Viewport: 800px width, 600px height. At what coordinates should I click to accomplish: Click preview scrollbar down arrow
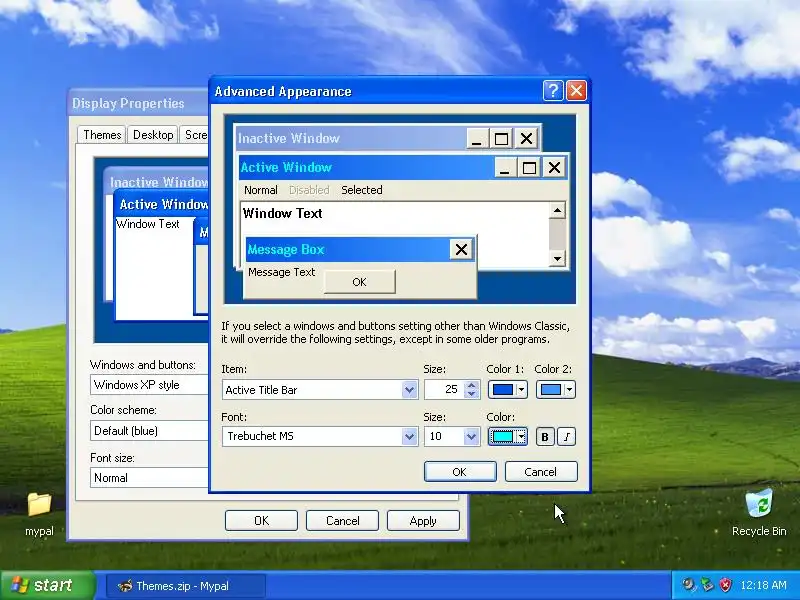[x=557, y=258]
